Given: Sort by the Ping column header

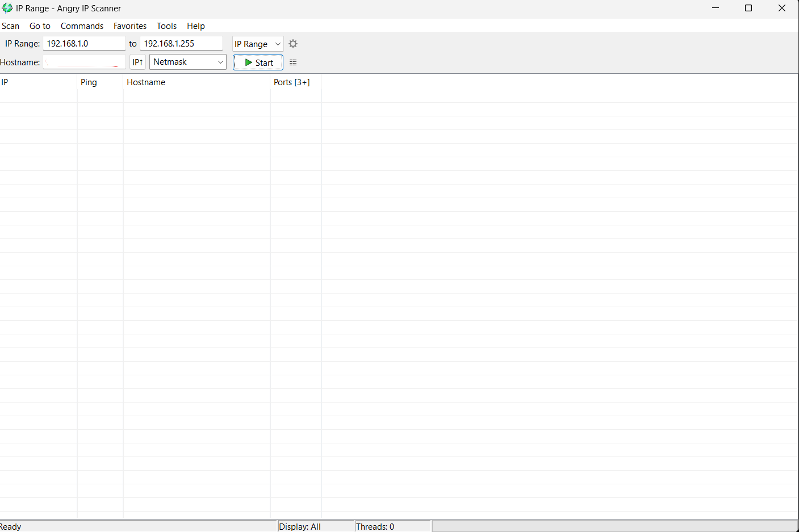Looking at the screenshot, I should pyautogui.click(x=89, y=82).
